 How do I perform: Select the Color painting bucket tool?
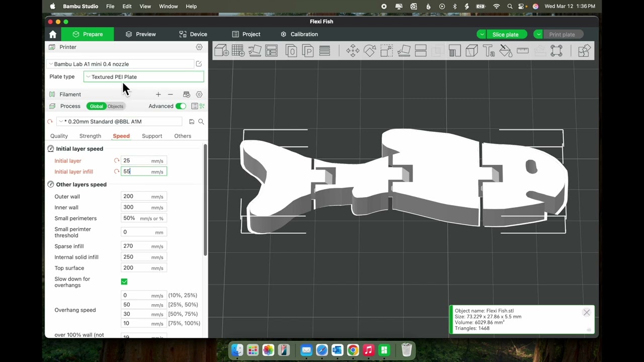(506, 50)
